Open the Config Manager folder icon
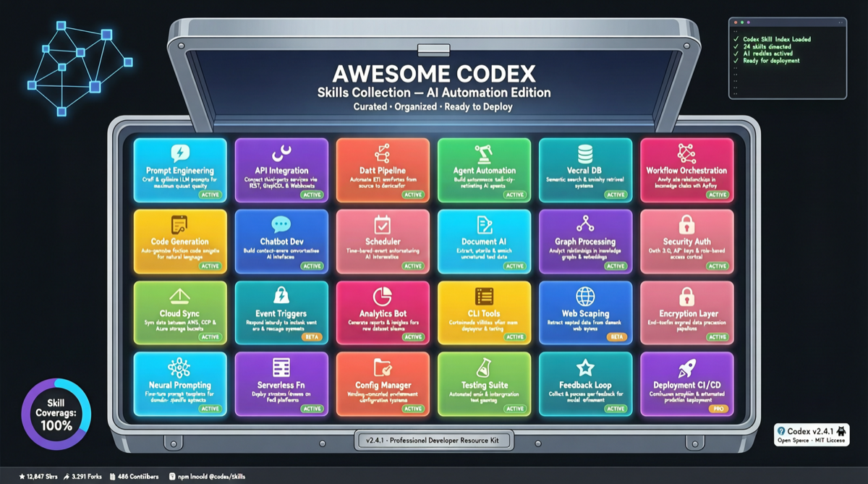Viewport: 868px width, 484px height. pyautogui.click(x=383, y=366)
